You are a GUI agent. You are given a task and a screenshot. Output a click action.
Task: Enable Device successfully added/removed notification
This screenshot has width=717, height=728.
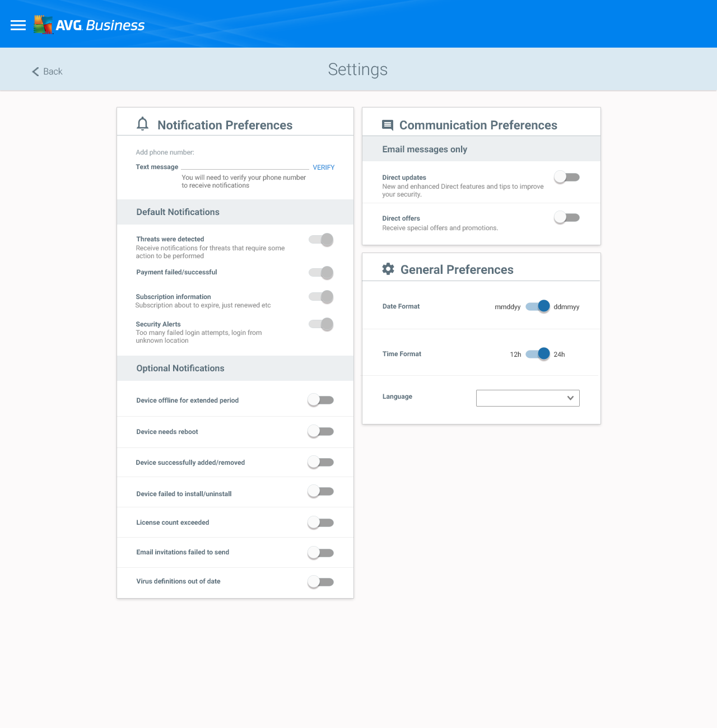point(320,462)
